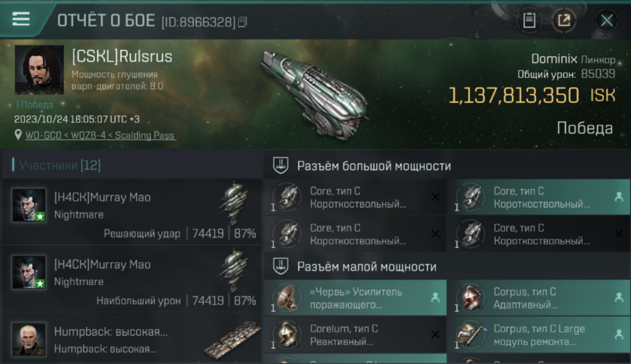Click Humpback ship icon
The width and height of the screenshot is (631, 364).
point(232,339)
